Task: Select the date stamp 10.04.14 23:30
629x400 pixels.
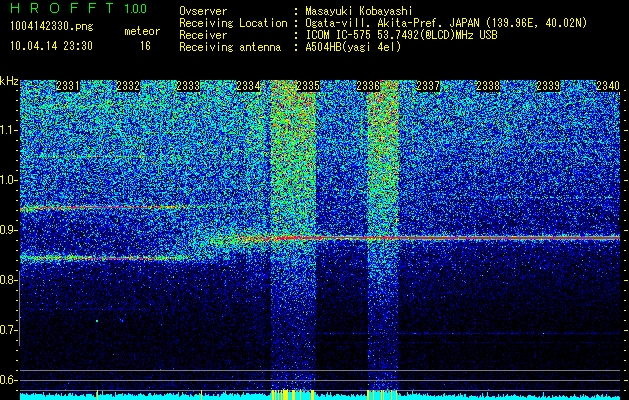Action: (51, 46)
